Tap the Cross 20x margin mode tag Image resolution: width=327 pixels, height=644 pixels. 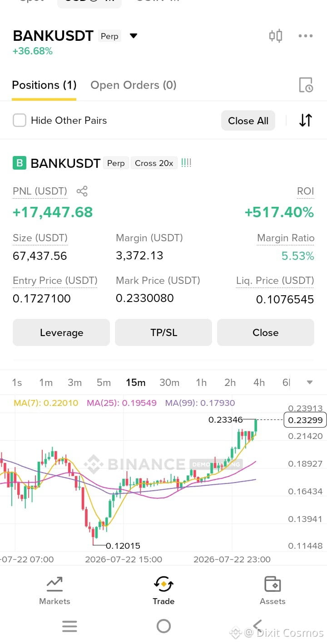pyautogui.click(x=154, y=163)
